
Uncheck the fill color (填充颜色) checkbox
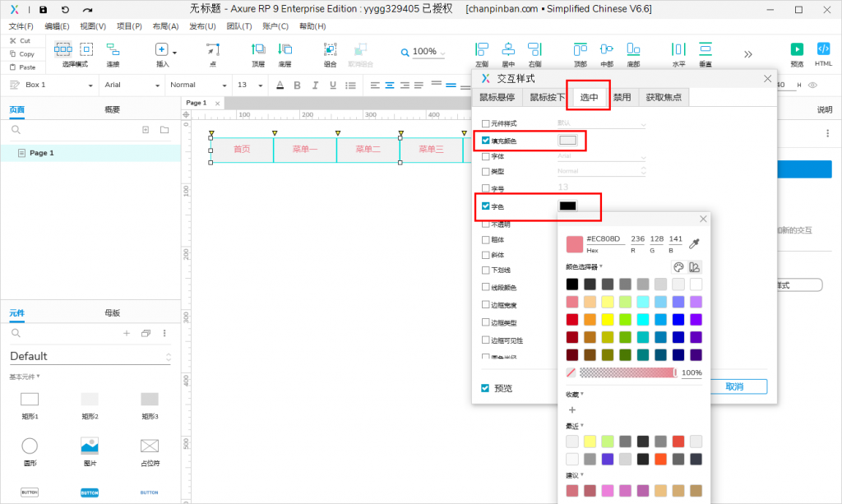point(486,141)
